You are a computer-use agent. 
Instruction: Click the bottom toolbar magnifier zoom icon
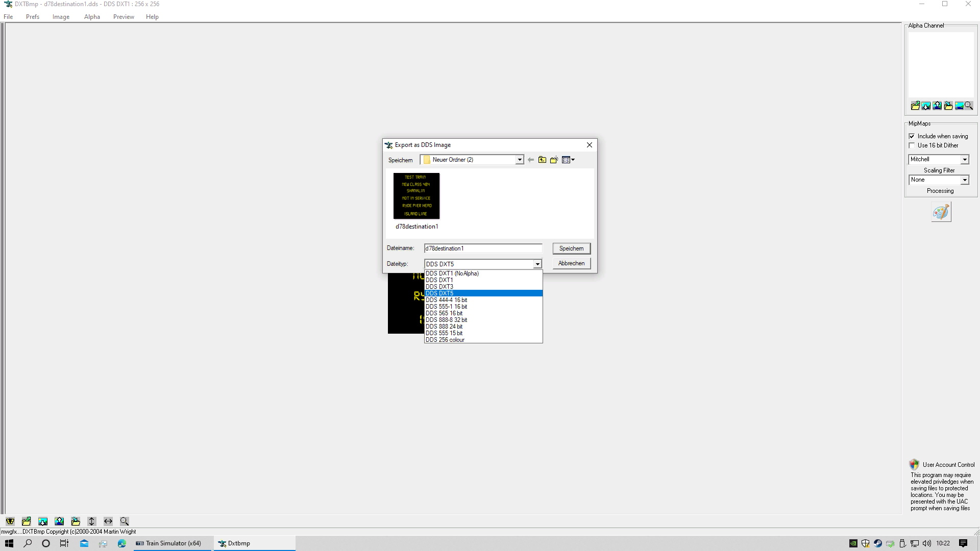tap(125, 521)
